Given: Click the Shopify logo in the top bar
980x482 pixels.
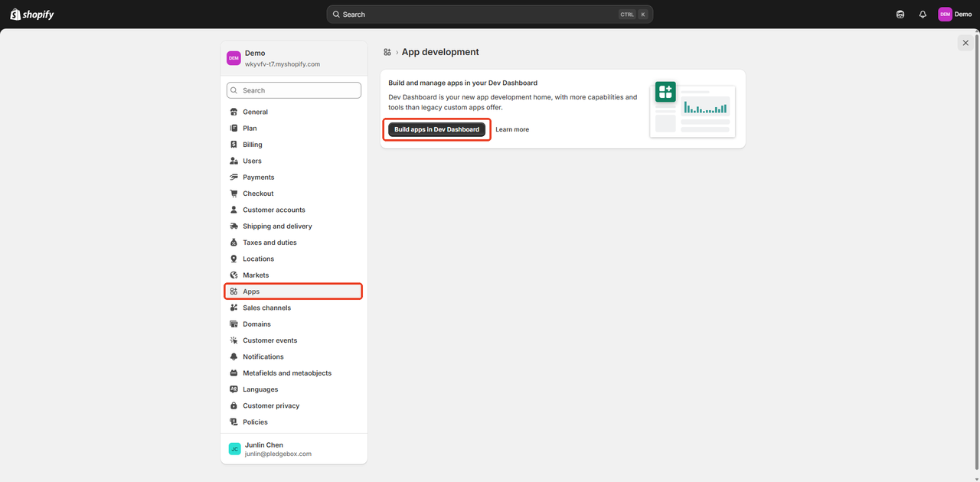Looking at the screenshot, I should (x=31, y=15).
